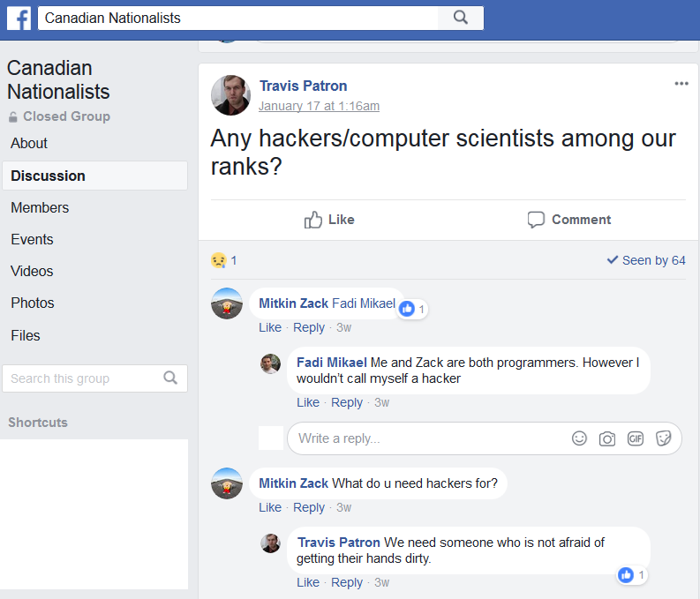This screenshot has height=599, width=700.
Task: Click the emoji icon in reply box
Action: [579, 438]
